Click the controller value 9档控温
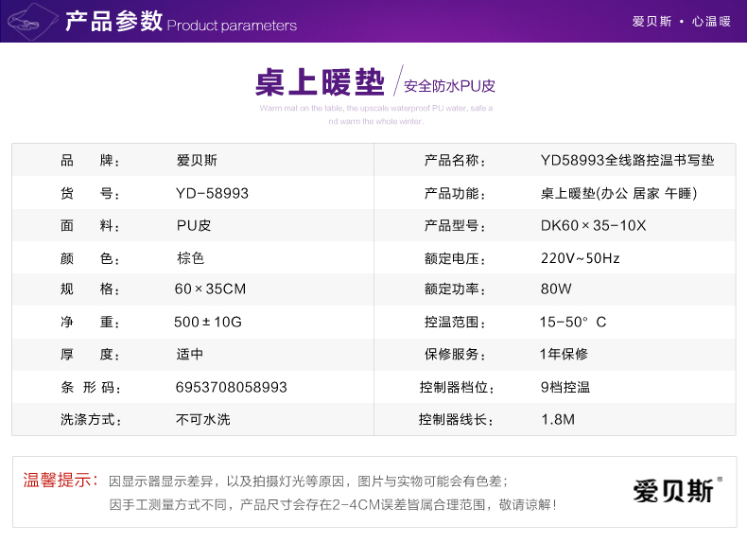The width and height of the screenshot is (747, 560). 565,387
